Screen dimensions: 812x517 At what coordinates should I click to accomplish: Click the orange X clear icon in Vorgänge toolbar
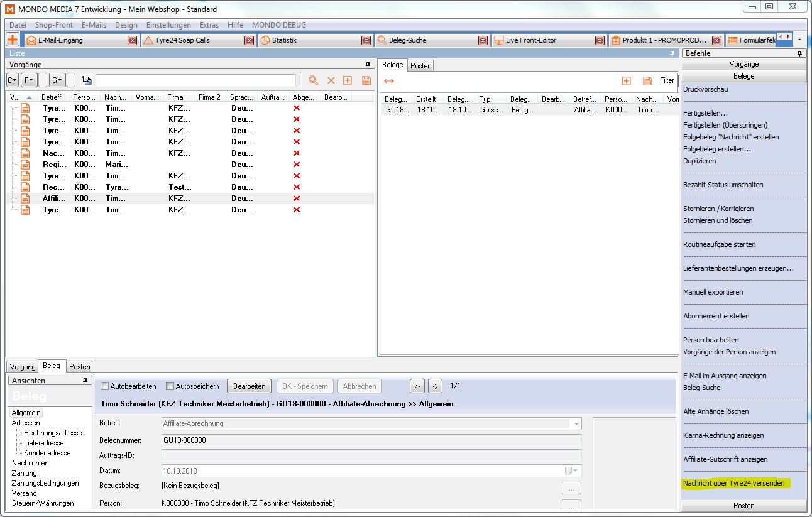point(331,80)
